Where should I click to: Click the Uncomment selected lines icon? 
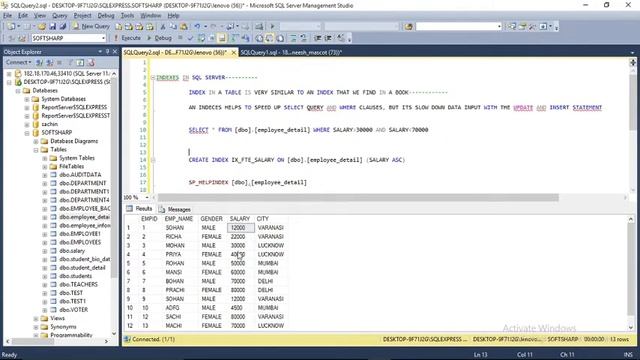tap(303, 38)
